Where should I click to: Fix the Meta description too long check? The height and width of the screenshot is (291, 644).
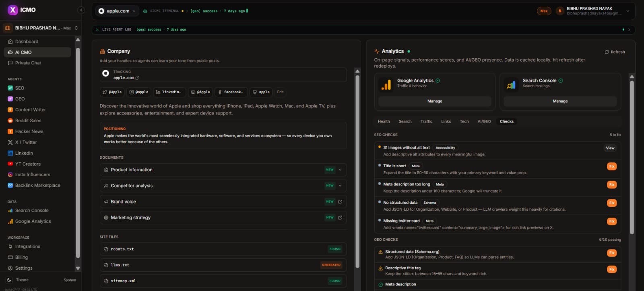(612, 185)
